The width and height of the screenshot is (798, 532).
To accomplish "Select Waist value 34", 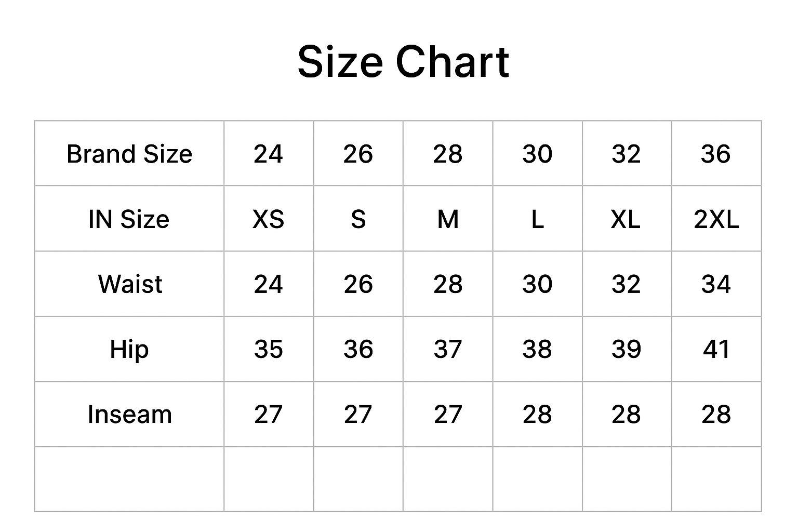I will click(716, 284).
